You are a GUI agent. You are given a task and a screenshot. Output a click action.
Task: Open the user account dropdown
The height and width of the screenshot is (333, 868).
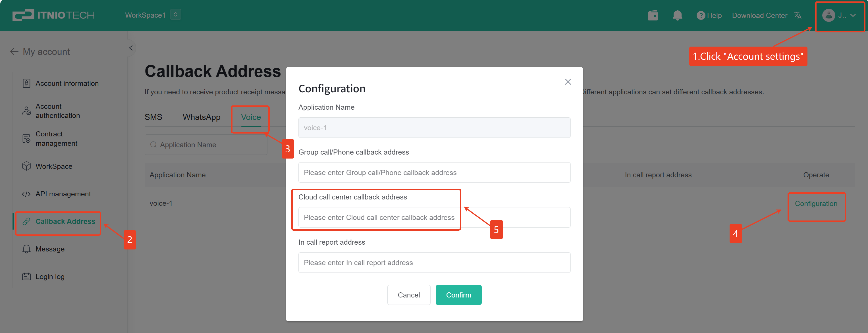pyautogui.click(x=839, y=16)
